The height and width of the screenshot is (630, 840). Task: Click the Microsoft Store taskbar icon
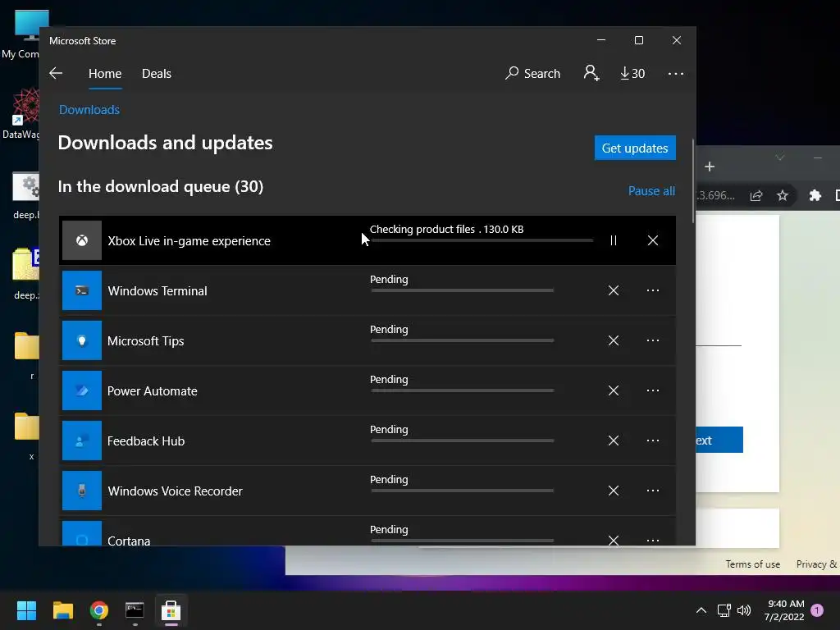[171, 610]
